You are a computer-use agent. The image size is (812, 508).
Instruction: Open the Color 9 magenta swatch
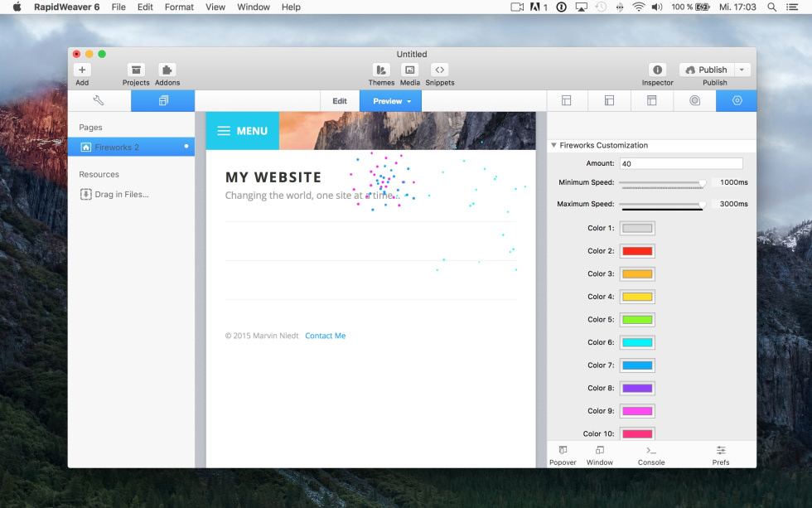pyautogui.click(x=637, y=411)
